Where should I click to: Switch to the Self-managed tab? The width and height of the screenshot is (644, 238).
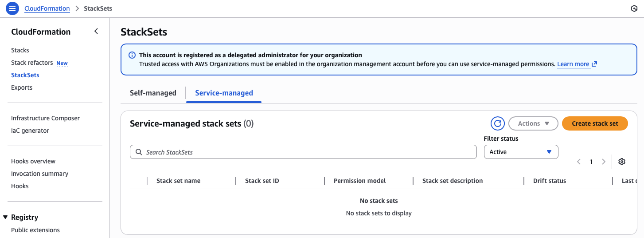click(x=153, y=93)
